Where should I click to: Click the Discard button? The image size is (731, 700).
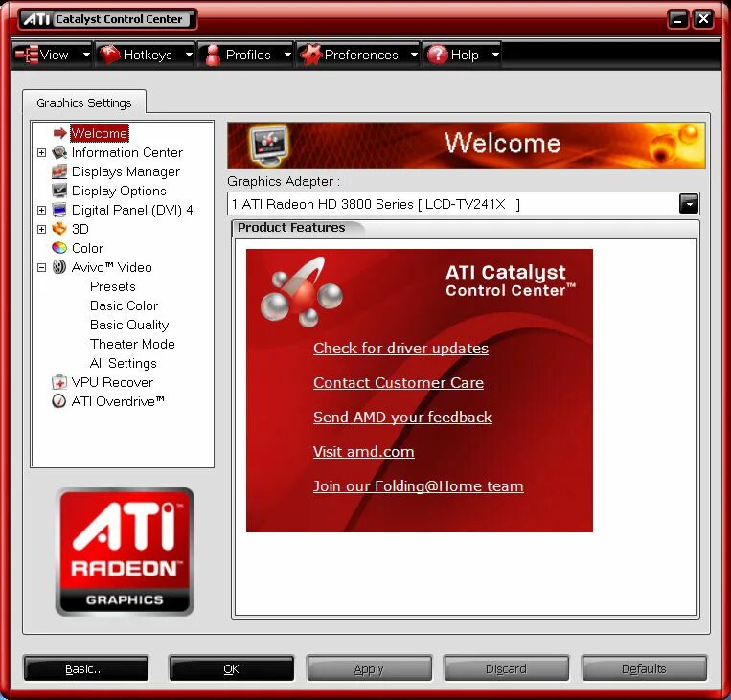tap(506, 668)
